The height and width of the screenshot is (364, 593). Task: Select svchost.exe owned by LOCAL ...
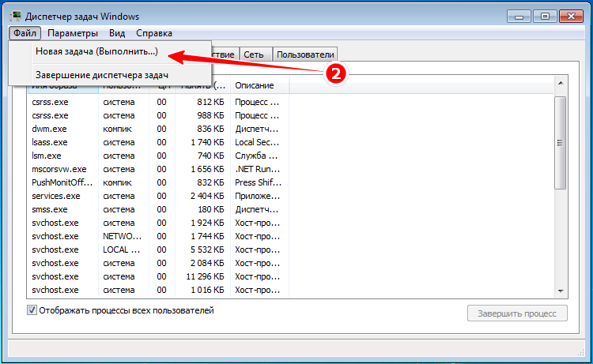point(55,250)
